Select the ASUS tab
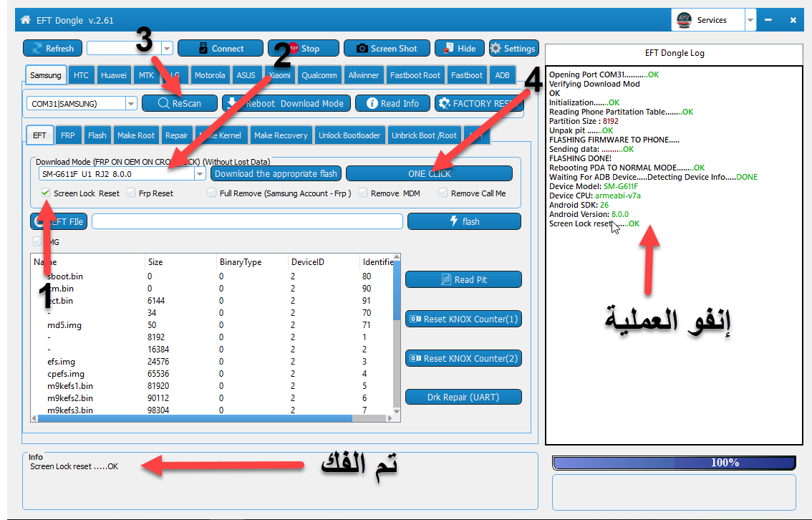Viewport: 812px width, 520px height. tap(246, 75)
